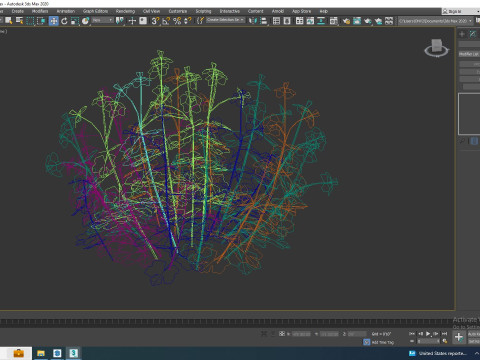Click Render in the Cloud icon
The width and height of the screenshot is (480, 360).
pyautogui.click(x=378, y=21)
